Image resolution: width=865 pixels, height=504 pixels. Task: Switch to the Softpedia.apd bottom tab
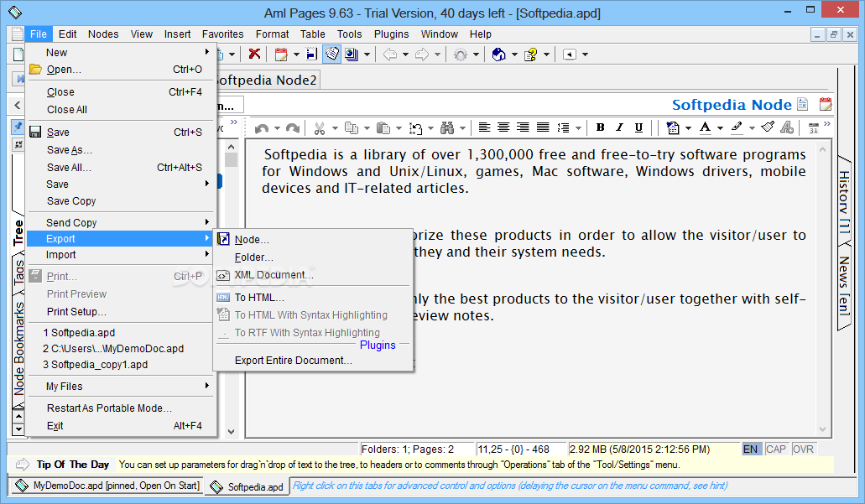248,487
